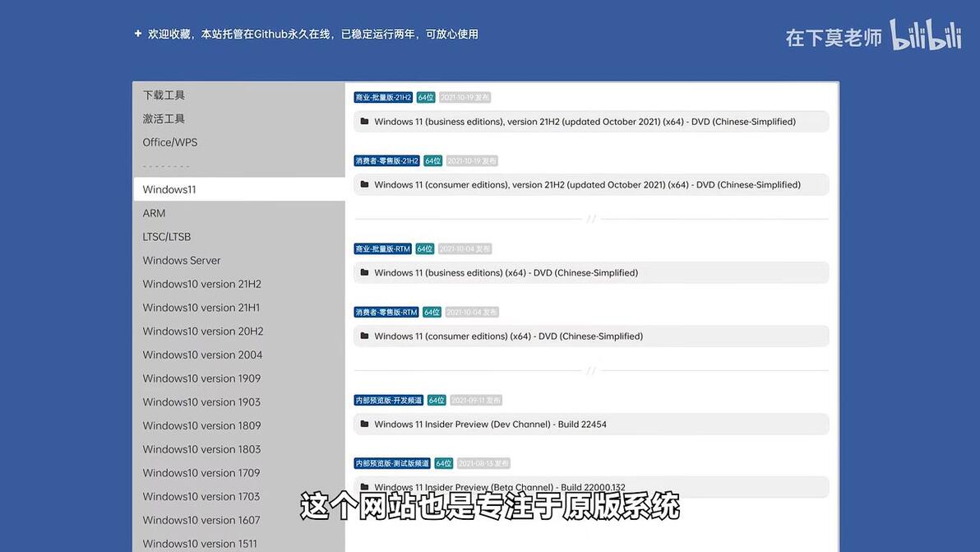Select Windows10 version 21H2

point(238,285)
